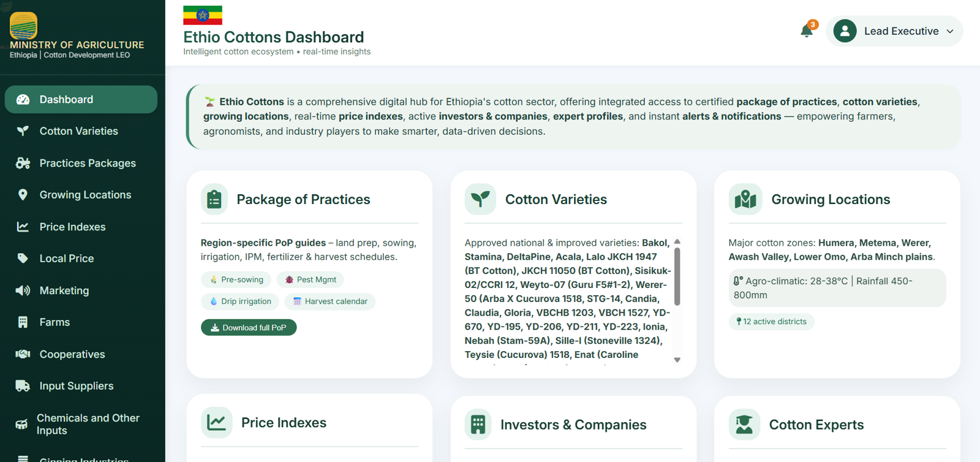The image size is (980, 462).
Task: Click the thermometer icon beside Agro-climatic
Action: tap(738, 281)
